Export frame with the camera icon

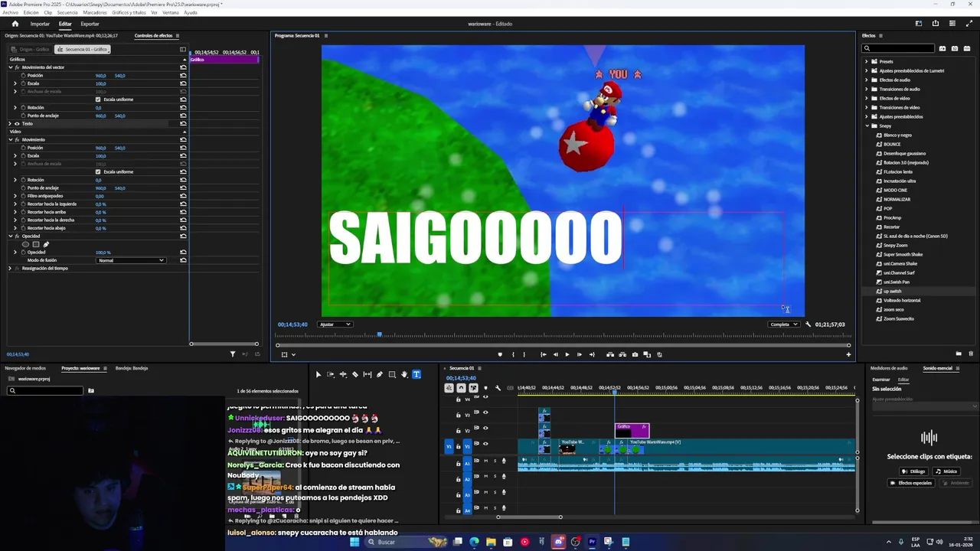click(x=635, y=354)
